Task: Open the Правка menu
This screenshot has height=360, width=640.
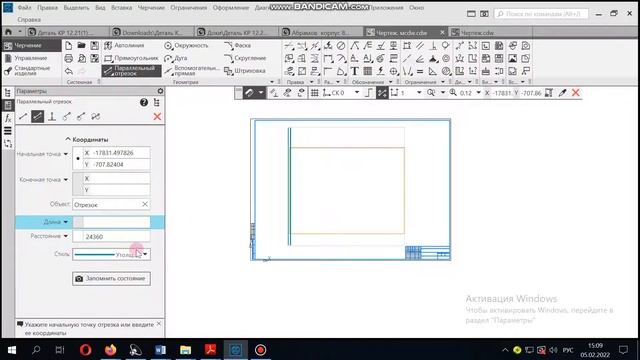Action: click(47, 8)
